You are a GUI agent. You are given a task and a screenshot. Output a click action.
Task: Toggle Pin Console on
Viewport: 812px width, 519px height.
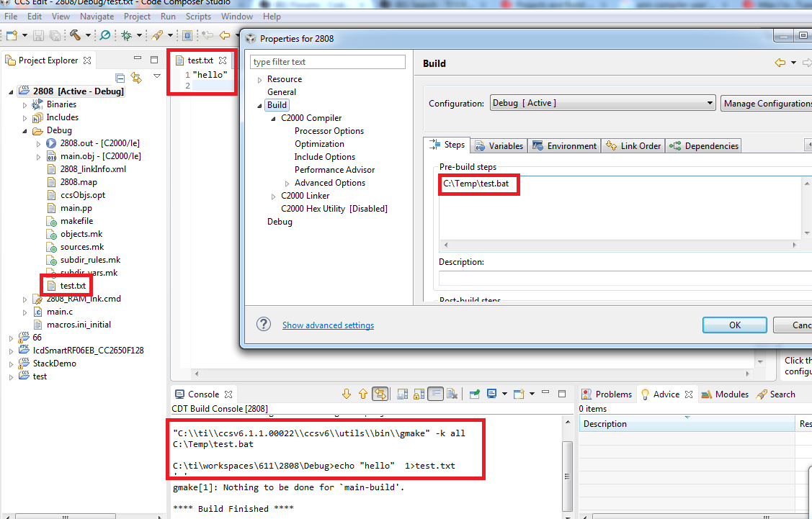pos(473,394)
